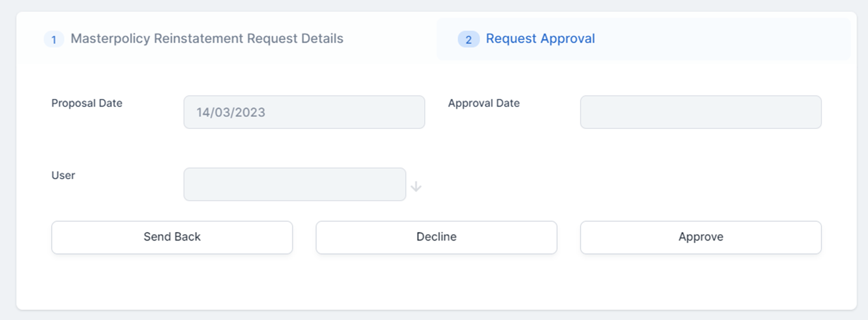868x320 pixels.
Task: Click empty white panel space below Decline button
Action: point(436,282)
